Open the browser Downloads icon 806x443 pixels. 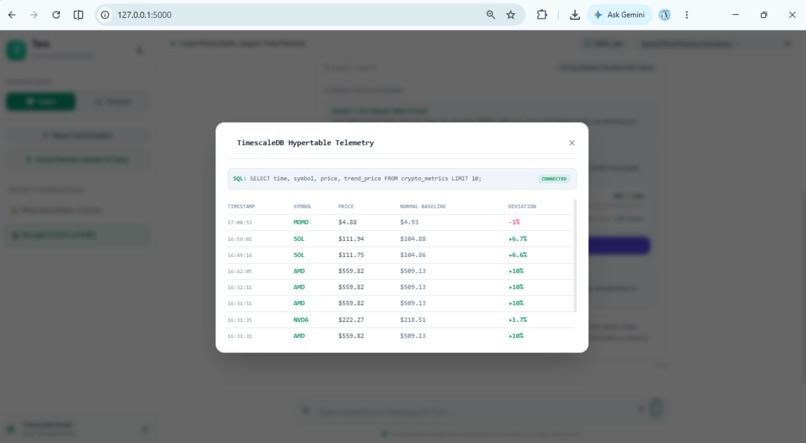575,15
